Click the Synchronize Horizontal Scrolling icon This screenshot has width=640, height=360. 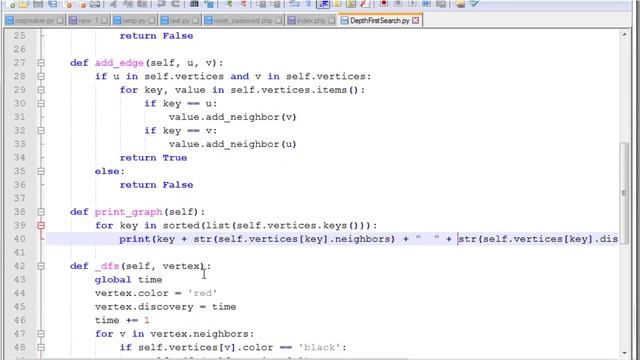pos(276,4)
